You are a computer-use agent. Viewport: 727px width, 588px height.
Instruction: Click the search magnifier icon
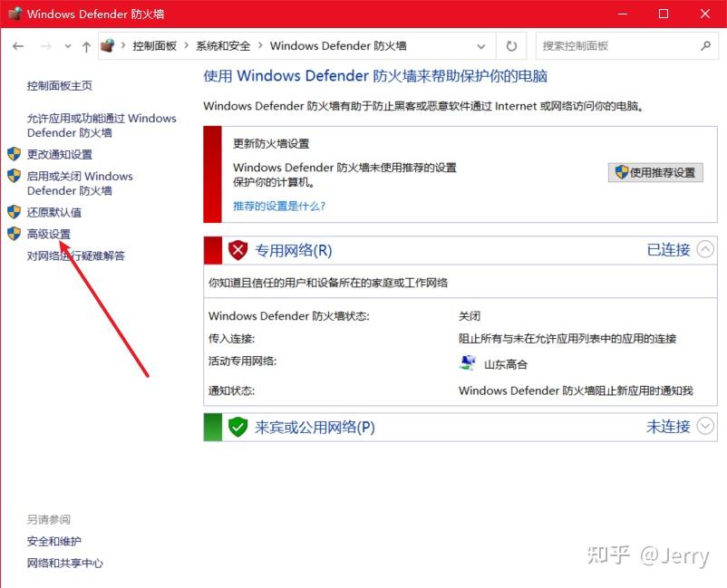705,46
